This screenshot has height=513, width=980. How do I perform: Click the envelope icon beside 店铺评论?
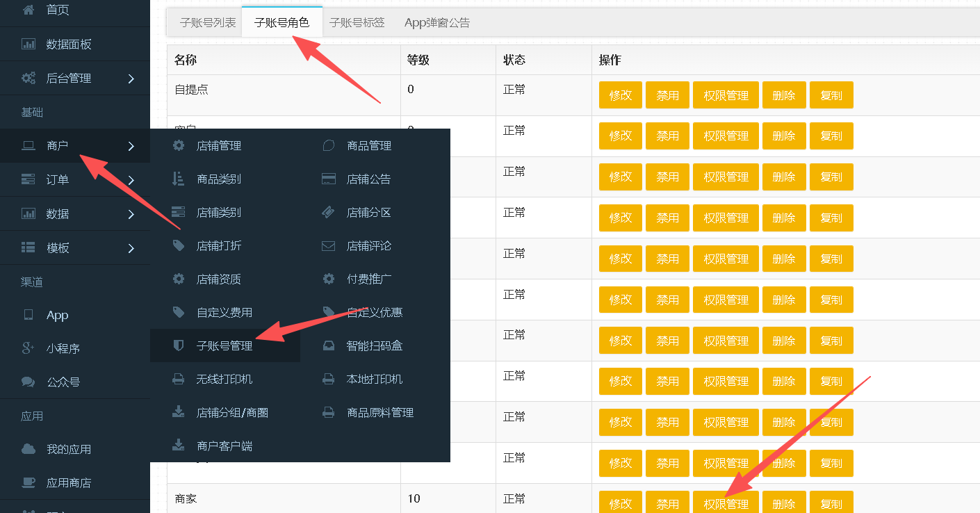coord(329,246)
